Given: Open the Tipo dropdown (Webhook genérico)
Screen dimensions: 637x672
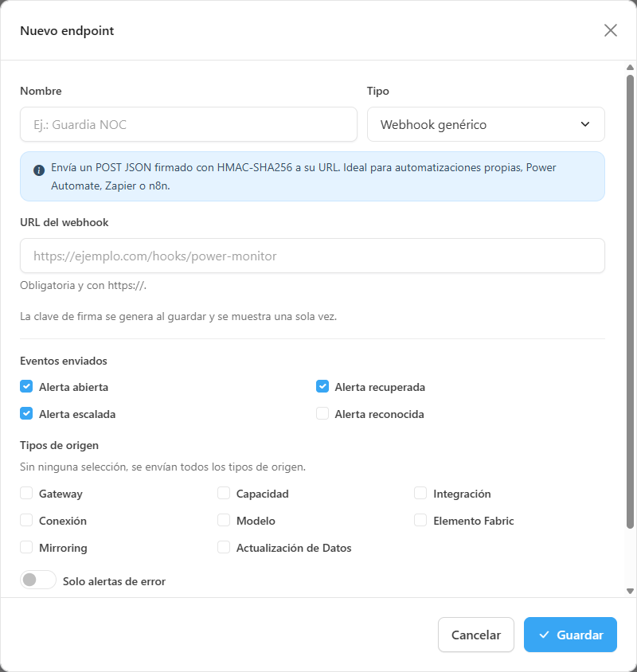Looking at the screenshot, I should 486,124.
